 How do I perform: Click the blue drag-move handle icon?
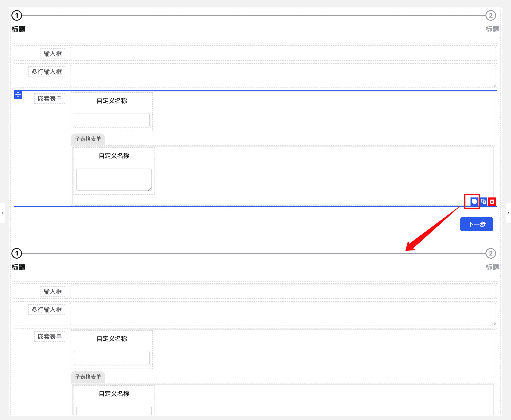pyautogui.click(x=18, y=94)
